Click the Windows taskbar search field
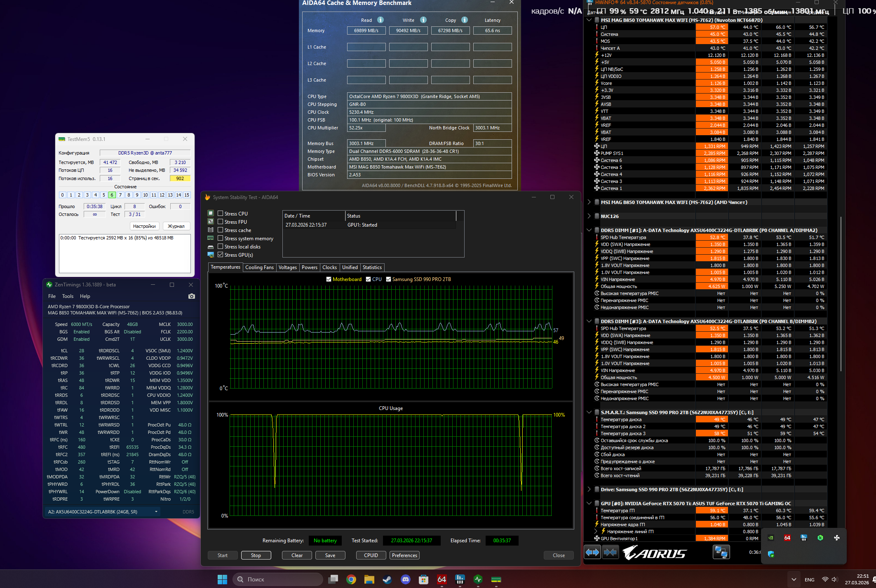 point(278,579)
